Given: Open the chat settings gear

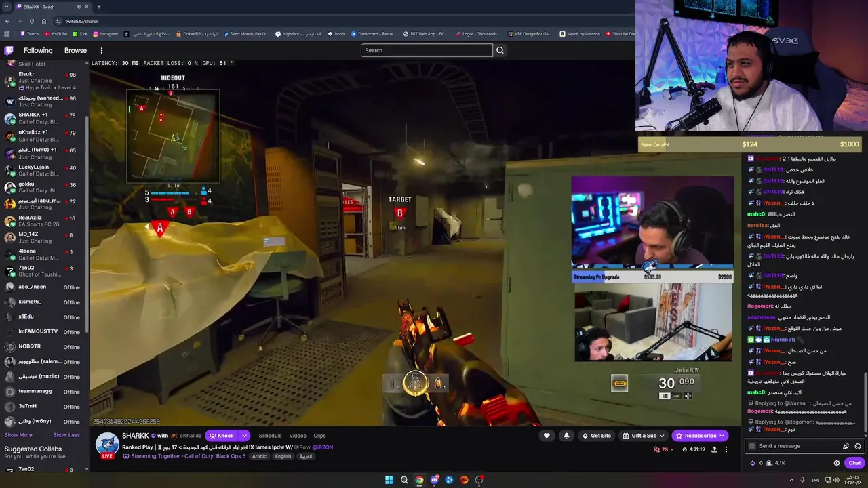Looking at the screenshot, I should (x=837, y=463).
